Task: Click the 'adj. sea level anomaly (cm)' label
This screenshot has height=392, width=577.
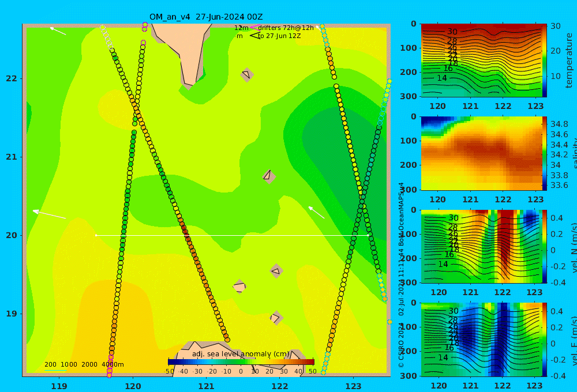Action: click(x=241, y=354)
